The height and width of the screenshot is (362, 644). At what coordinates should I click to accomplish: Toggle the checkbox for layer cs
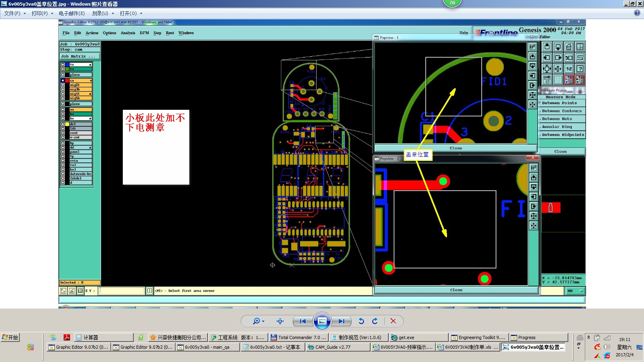coord(63,80)
